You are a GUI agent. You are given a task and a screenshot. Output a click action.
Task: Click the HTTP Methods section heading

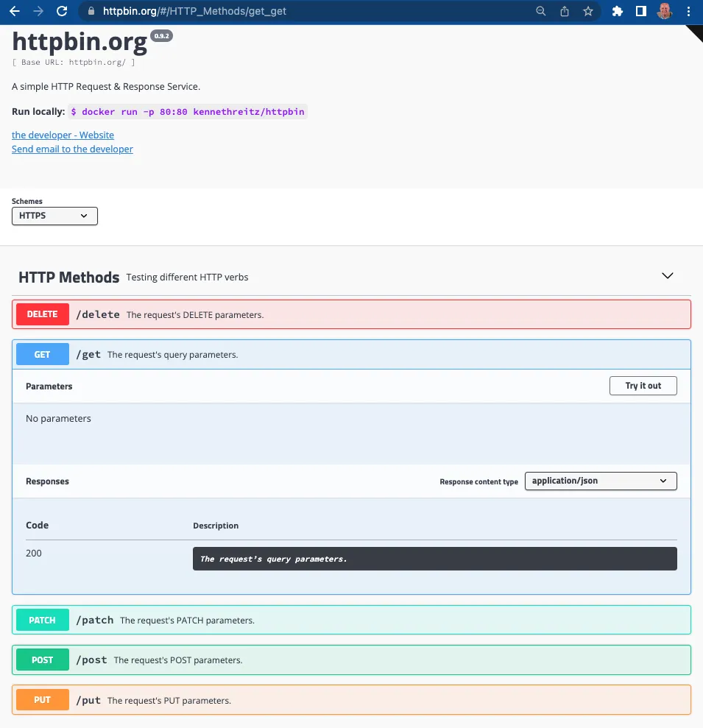pos(68,278)
